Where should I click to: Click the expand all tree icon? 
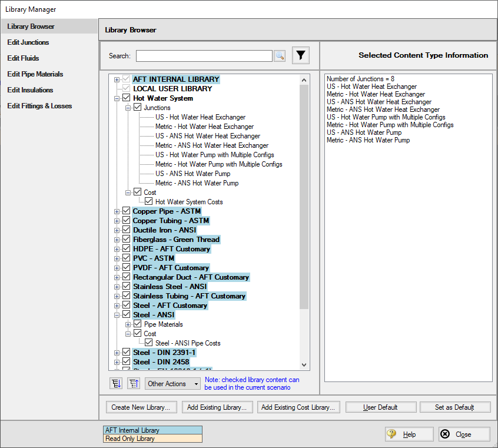tap(116, 383)
